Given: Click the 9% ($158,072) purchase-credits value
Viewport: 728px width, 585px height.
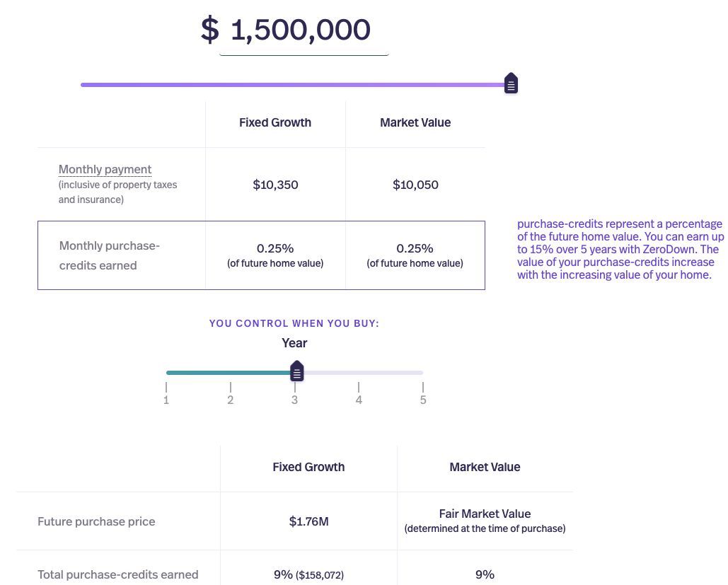Looking at the screenshot, I should coord(308,574).
